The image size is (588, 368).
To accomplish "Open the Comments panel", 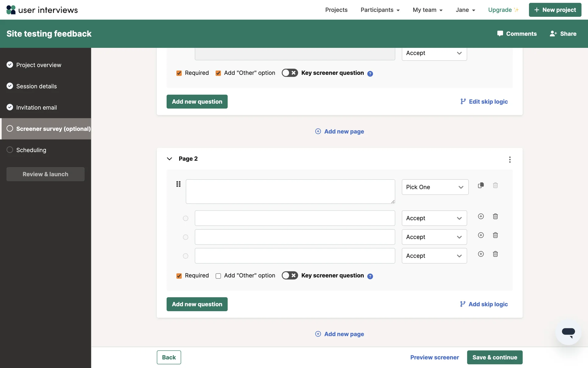I will click(517, 34).
